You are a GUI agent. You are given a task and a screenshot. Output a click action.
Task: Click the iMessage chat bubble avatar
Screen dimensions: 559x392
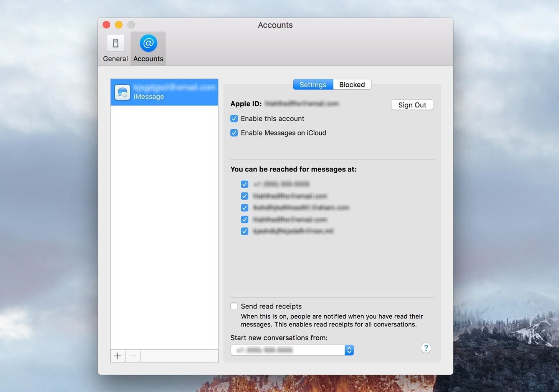pyautogui.click(x=122, y=92)
